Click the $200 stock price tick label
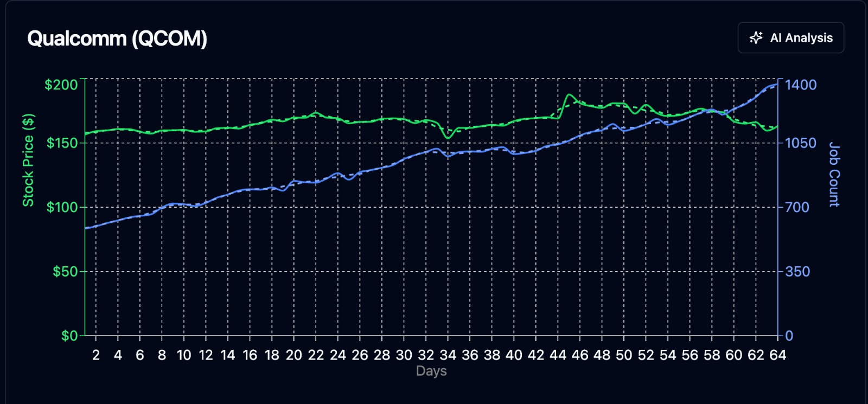This screenshot has width=868, height=404. click(61, 85)
